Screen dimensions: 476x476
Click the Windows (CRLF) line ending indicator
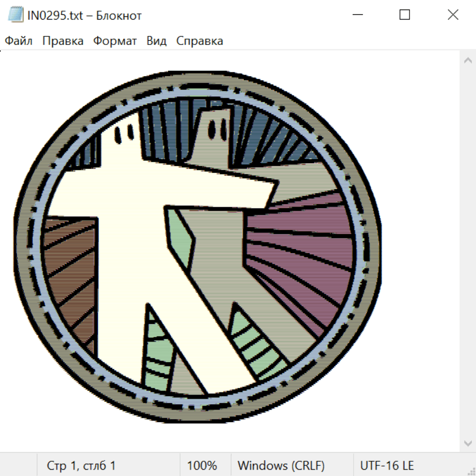[x=281, y=465]
